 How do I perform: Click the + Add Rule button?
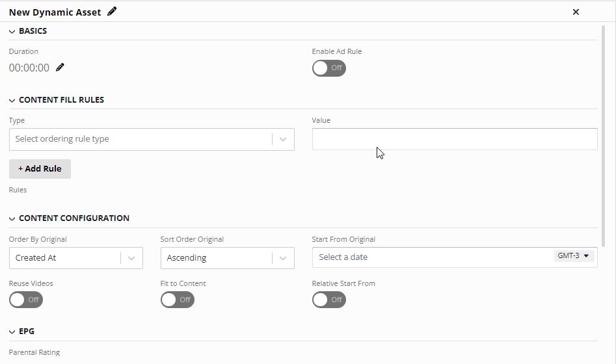(x=40, y=169)
